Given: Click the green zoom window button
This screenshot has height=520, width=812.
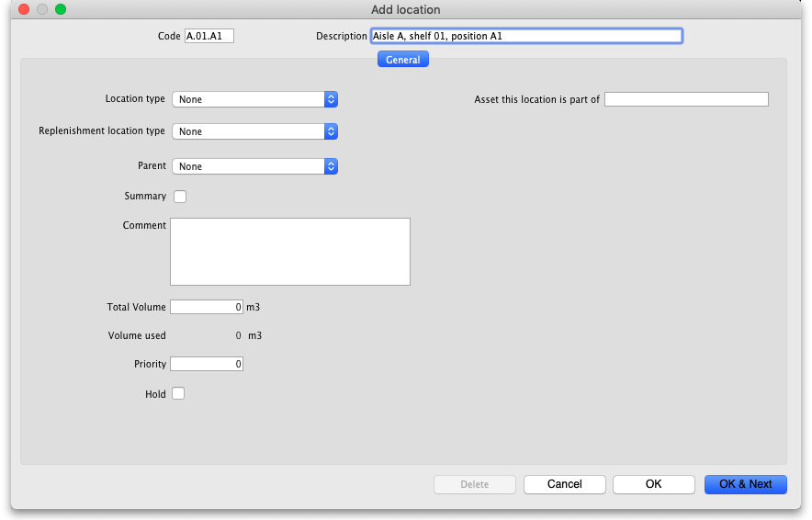Looking at the screenshot, I should click(x=61, y=9).
